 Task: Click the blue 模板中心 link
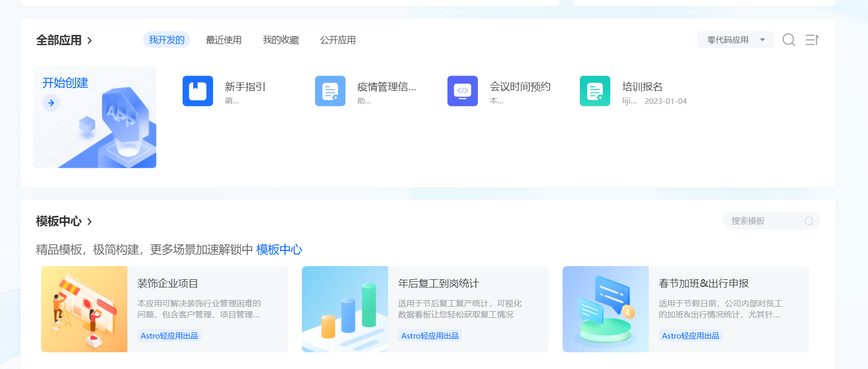279,249
